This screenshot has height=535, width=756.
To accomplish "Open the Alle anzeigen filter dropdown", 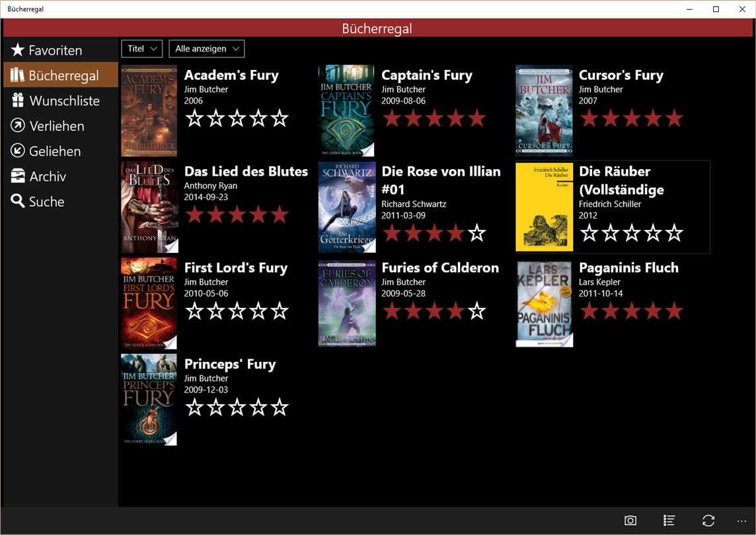I will 207,49.
